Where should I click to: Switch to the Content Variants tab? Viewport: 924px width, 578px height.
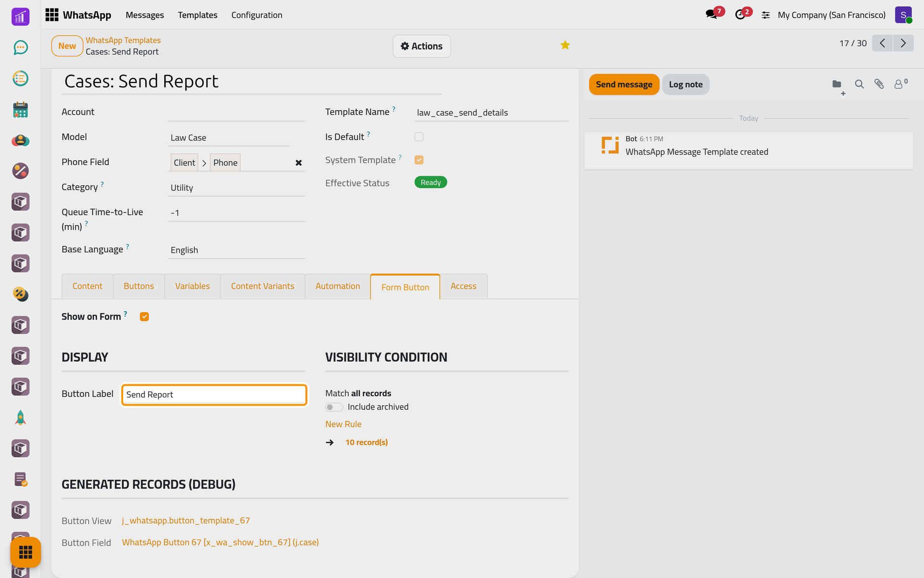pyautogui.click(x=262, y=286)
